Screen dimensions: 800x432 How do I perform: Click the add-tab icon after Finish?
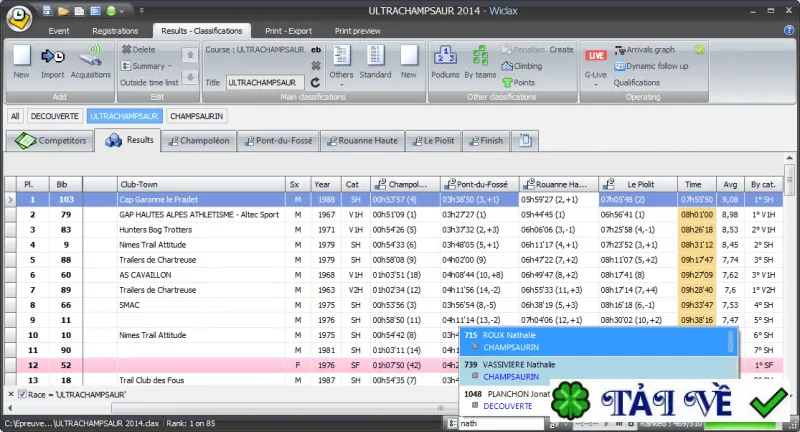(x=525, y=140)
